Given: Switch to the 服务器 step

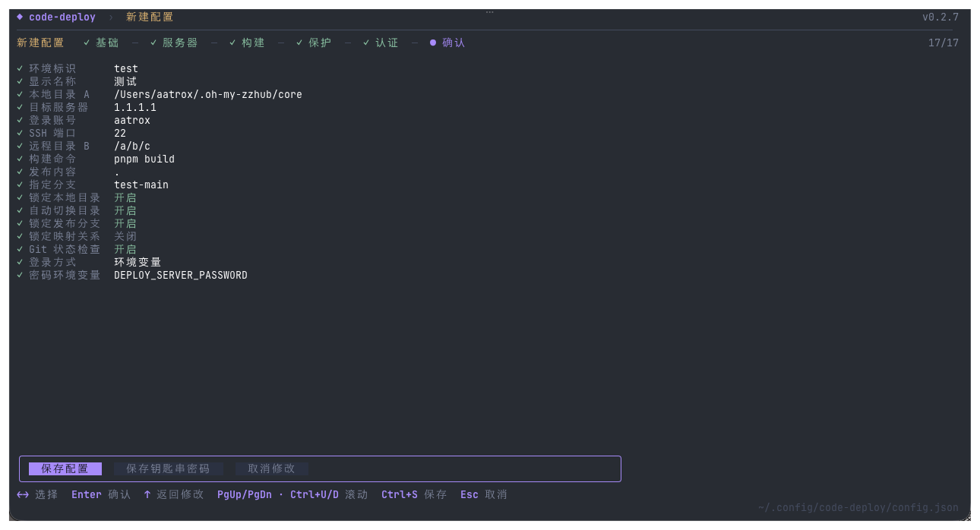Looking at the screenshot, I should pyautogui.click(x=180, y=43).
